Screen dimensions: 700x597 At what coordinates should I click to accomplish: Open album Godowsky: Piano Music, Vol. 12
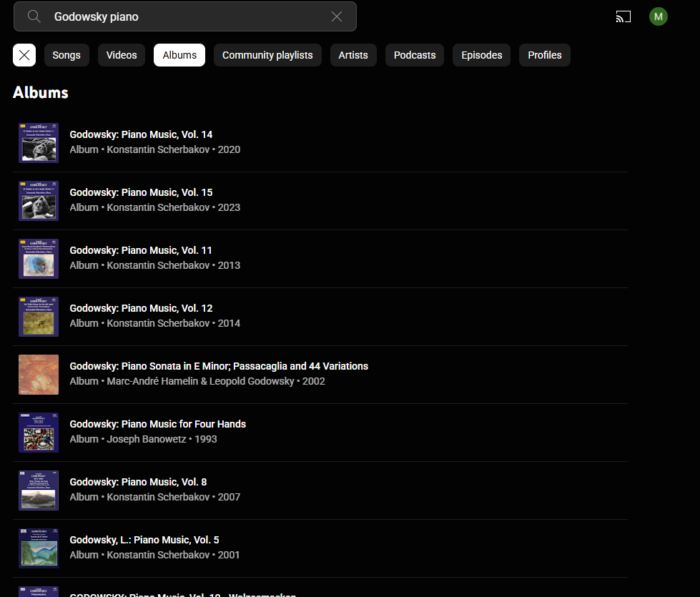coord(141,308)
